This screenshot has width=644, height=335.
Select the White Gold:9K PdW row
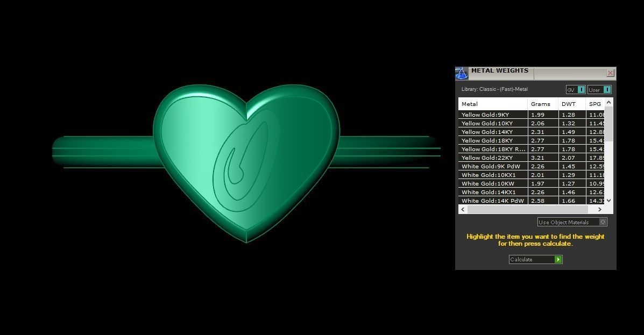click(532, 166)
